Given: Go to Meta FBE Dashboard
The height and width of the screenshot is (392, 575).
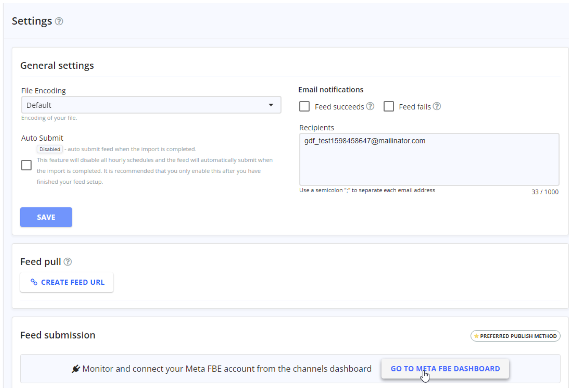Looking at the screenshot, I should pyautogui.click(x=446, y=369).
